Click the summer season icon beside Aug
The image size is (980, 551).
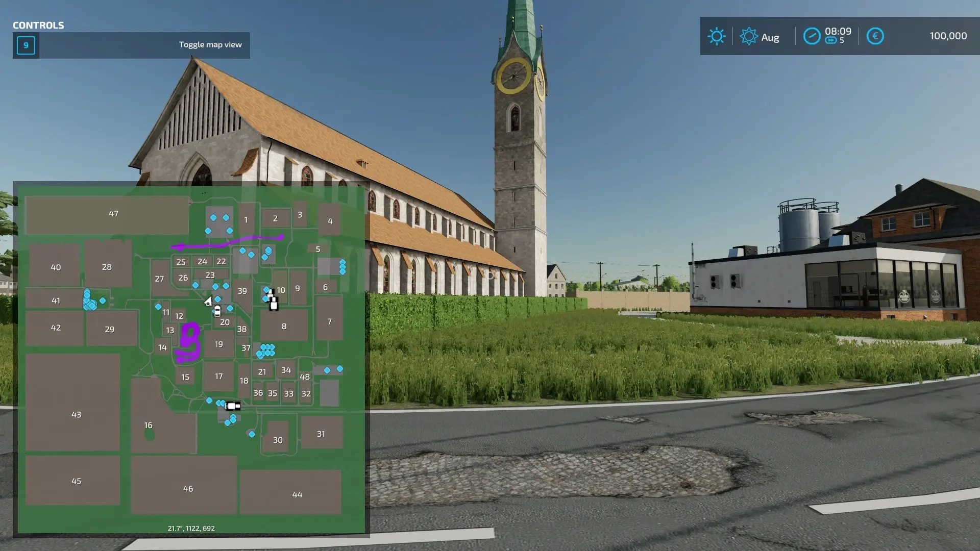[x=748, y=36]
